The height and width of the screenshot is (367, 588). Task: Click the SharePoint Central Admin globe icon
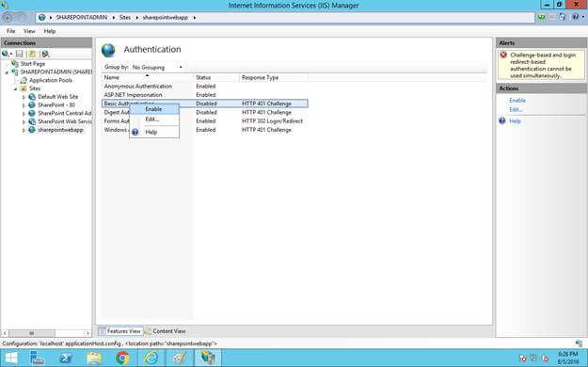tap(32, 113)
